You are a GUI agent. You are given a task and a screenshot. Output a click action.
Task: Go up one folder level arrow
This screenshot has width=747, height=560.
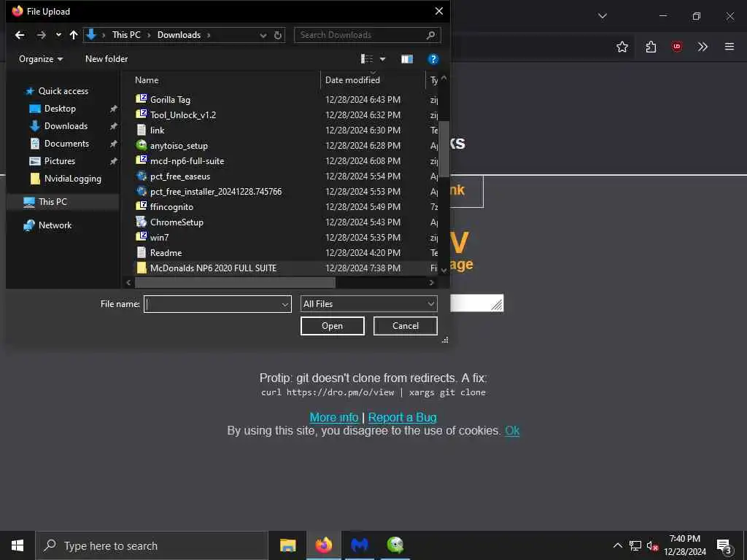tap(74, 35)
